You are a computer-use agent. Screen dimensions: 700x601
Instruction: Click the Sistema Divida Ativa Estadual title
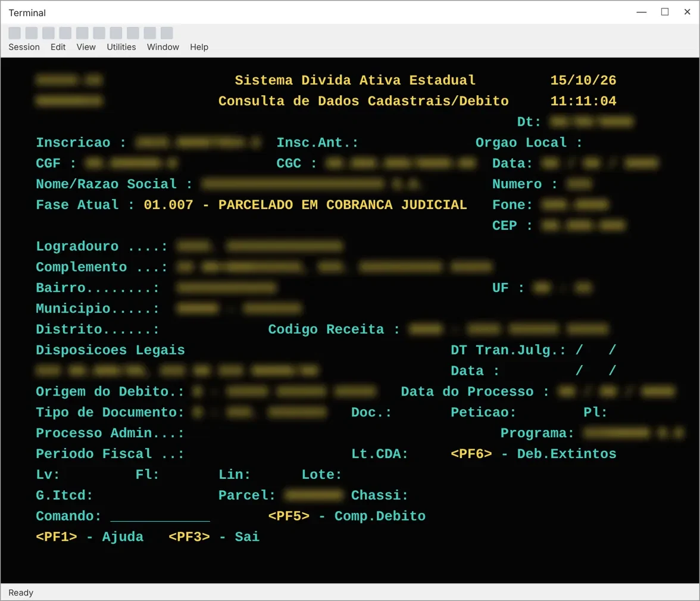(x=355, y=80)
